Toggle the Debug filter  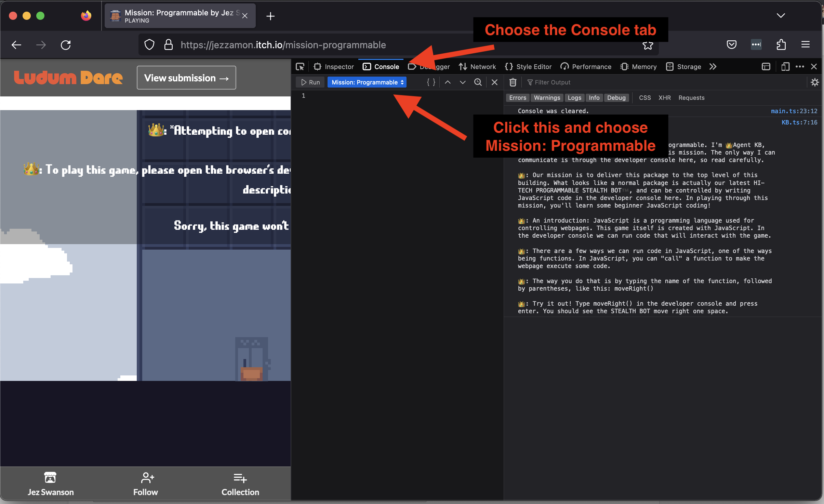(x=616, y=98)
